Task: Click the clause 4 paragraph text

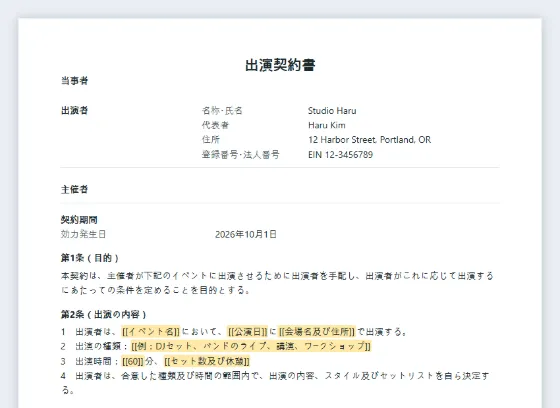Action: click(275, 383)
